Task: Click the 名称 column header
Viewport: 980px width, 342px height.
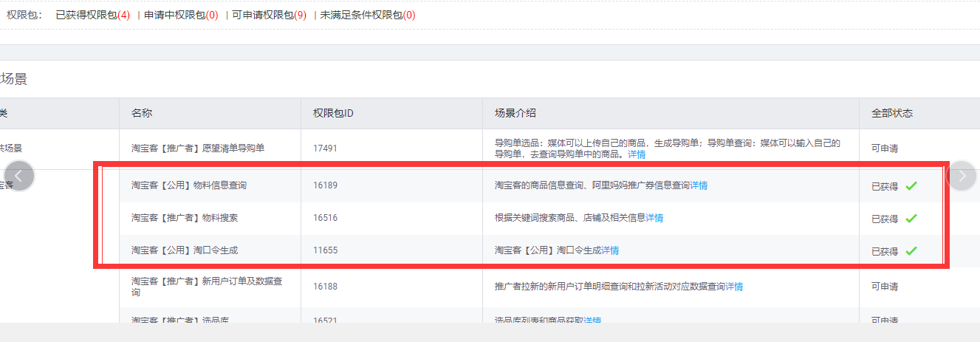Action: point(142,113)
